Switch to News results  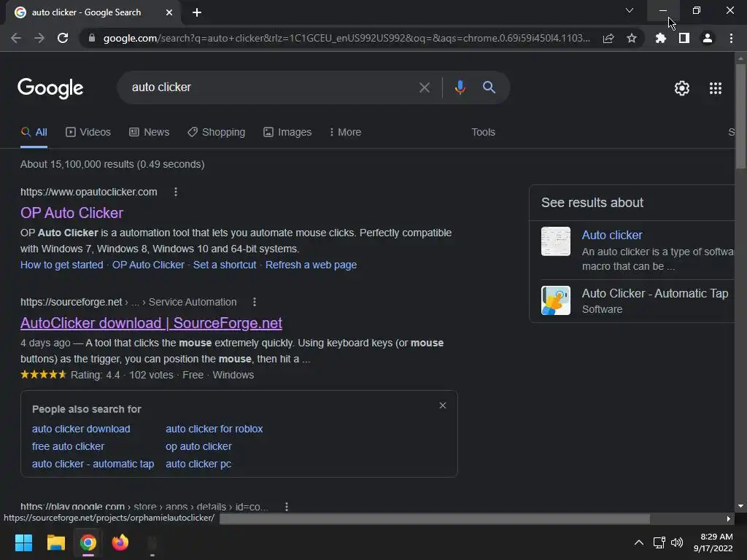pos(149,133)
